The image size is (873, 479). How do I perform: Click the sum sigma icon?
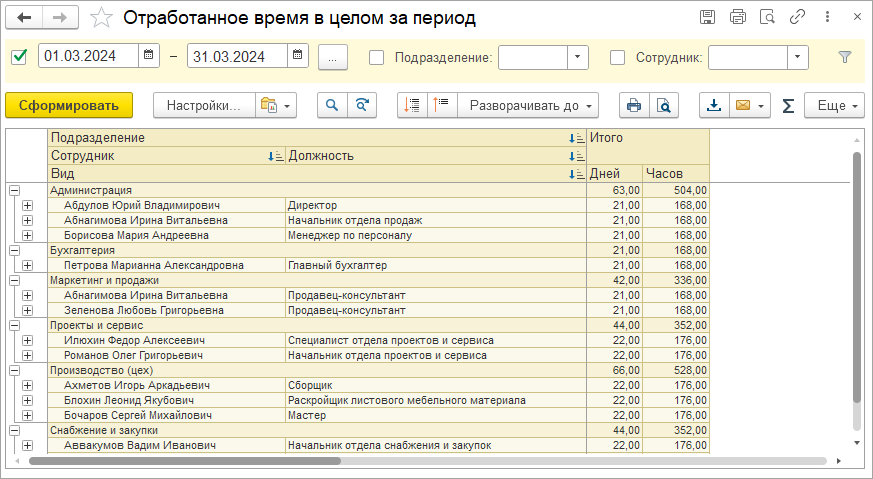point(788,106)
